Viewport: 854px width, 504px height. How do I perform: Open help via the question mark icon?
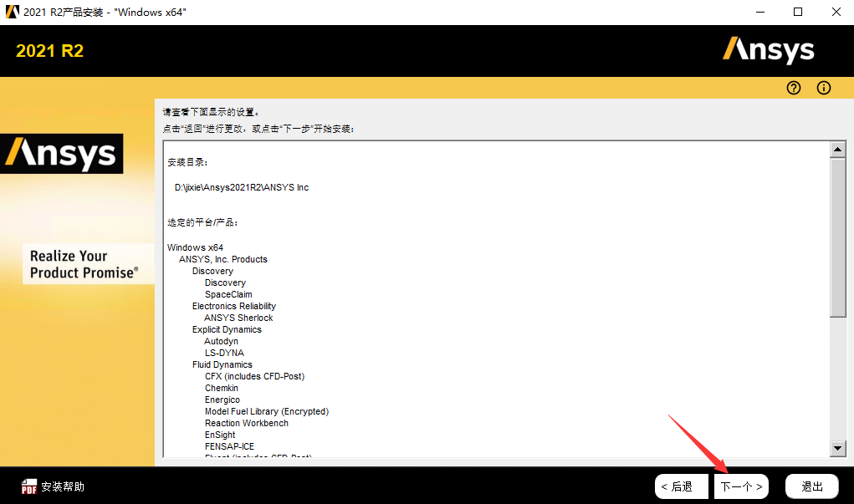793,87
